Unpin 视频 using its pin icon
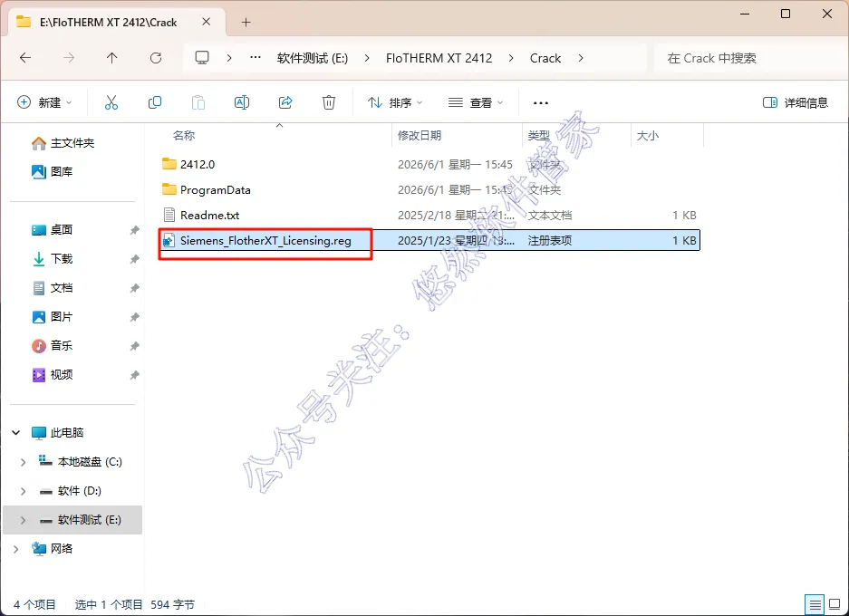Viewport: 849px width, 616px height. tap(134, 375)
